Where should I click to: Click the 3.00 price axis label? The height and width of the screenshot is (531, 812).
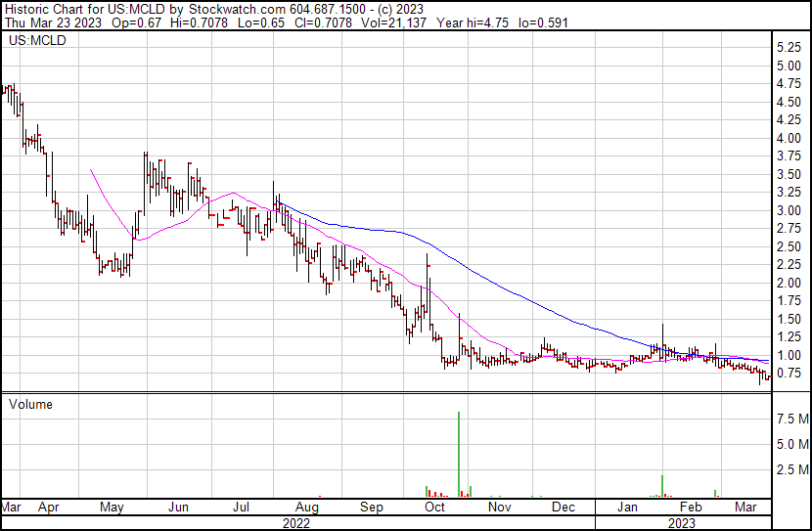pyautogui.click(x=789, y=210)
